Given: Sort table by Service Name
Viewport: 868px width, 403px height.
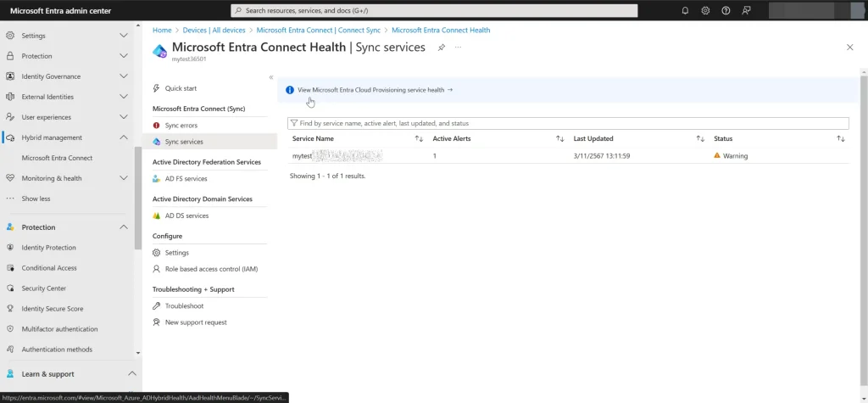Looking at the screenshot, I should click(419, 138).
